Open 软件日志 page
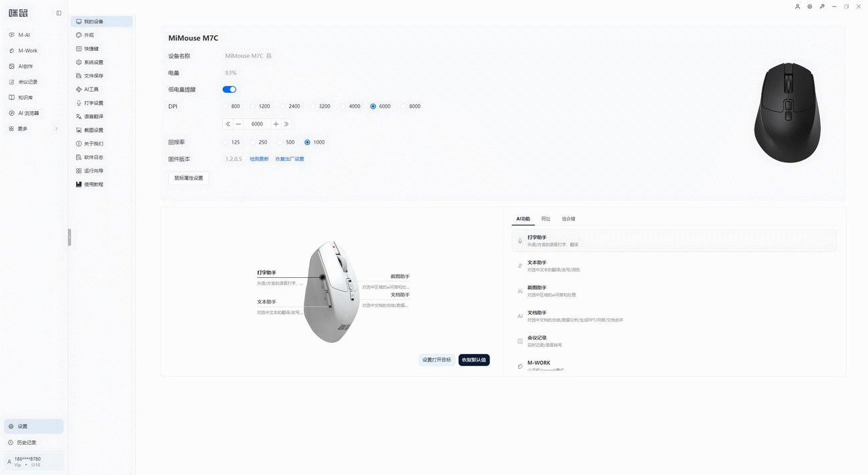The image size is (868, 475). pos(101,157)
